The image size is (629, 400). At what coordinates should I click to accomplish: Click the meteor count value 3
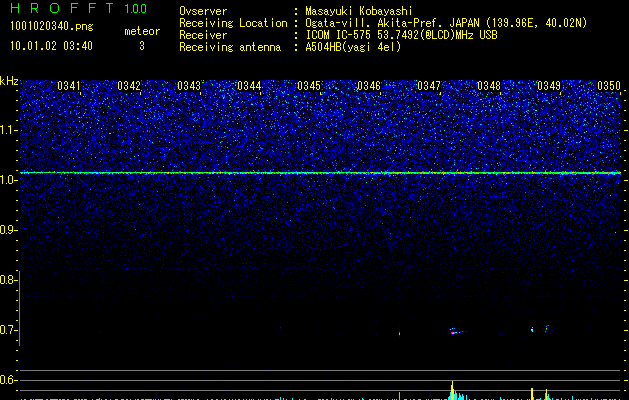coord(142,46)
